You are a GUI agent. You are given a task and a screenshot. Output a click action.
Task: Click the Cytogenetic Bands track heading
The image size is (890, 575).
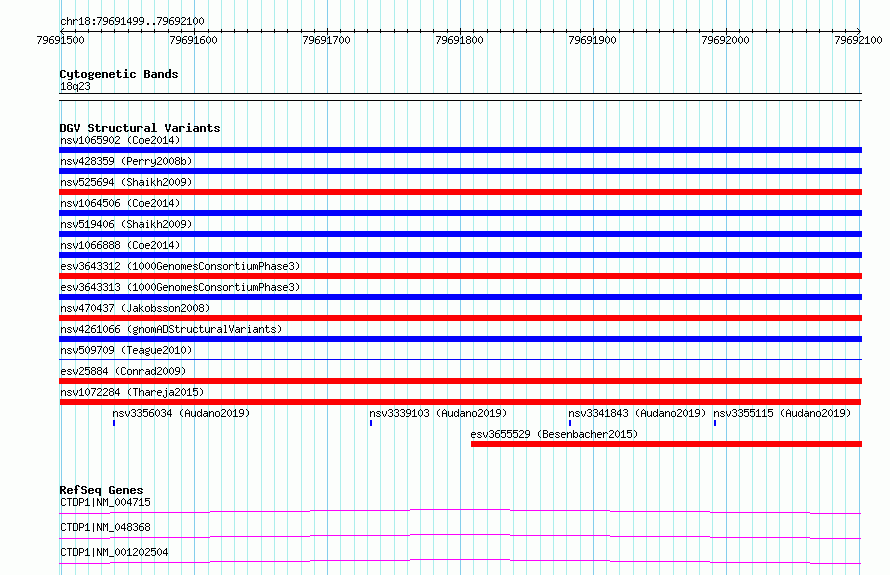119,74
